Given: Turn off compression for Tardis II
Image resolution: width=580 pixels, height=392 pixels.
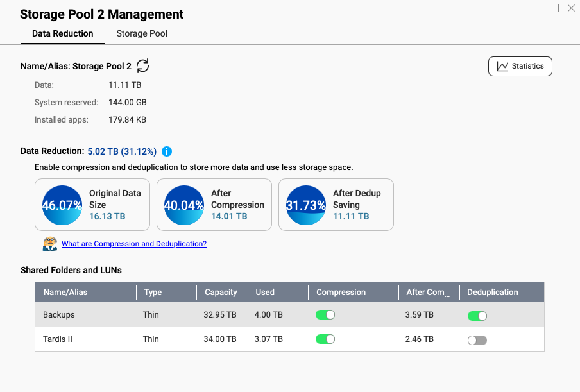Looking at the screenshot, I should 325,339.
